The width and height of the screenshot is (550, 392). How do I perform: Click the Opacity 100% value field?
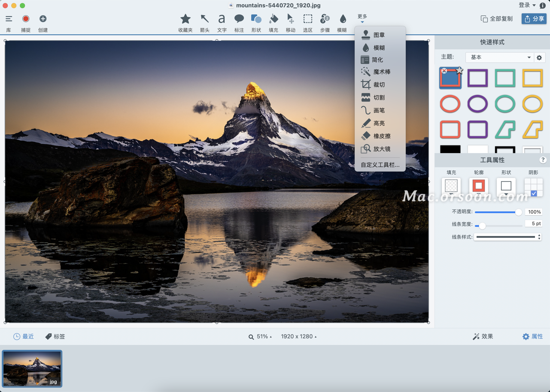[534, 212]
